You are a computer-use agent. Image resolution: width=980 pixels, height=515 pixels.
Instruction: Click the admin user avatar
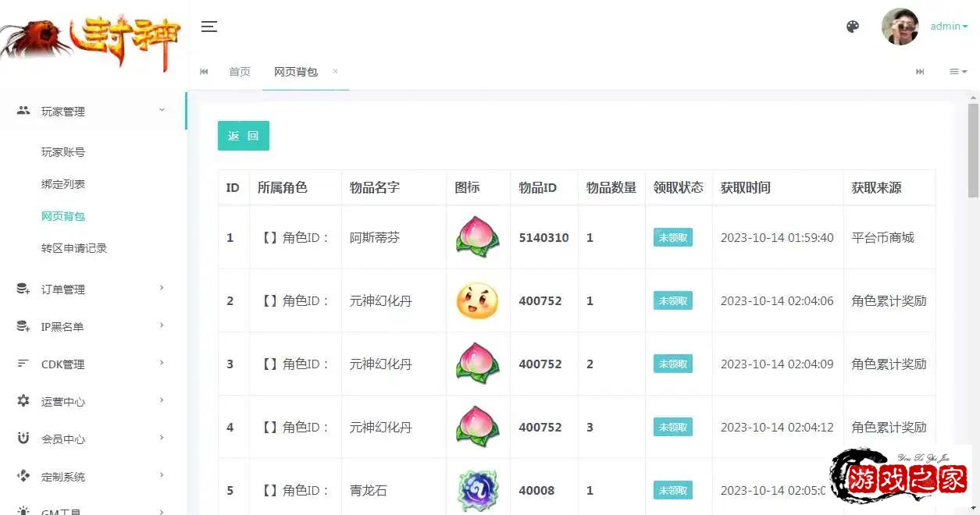tap(900, 27)
